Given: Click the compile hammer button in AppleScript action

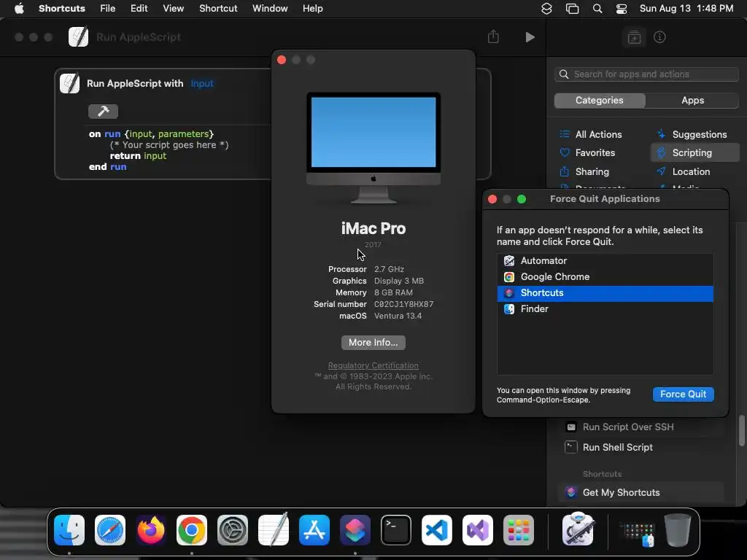Looking at the screenshot, I should pyautogui.click(x=103, y=112).
